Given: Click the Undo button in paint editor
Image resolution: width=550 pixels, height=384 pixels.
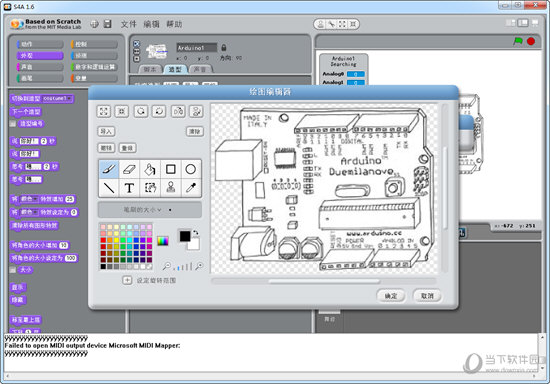Looking at the screenshot, I should [x=106, y=148].
